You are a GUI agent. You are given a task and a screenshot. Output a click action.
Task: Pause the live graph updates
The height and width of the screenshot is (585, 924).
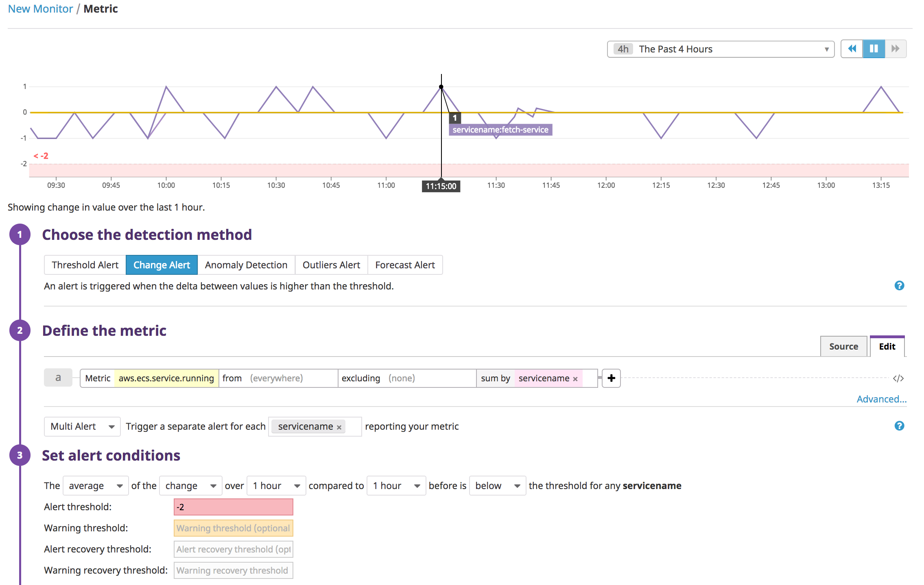(x=873, y=48)
